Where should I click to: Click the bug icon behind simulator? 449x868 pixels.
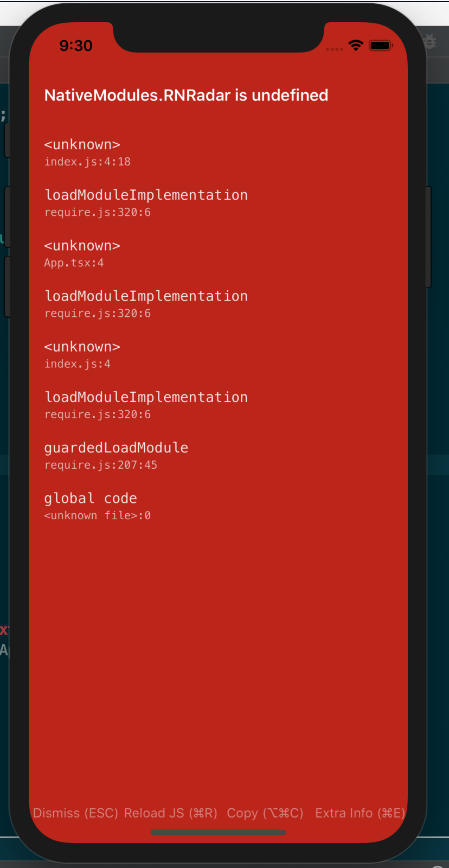[x=430, y=41]
